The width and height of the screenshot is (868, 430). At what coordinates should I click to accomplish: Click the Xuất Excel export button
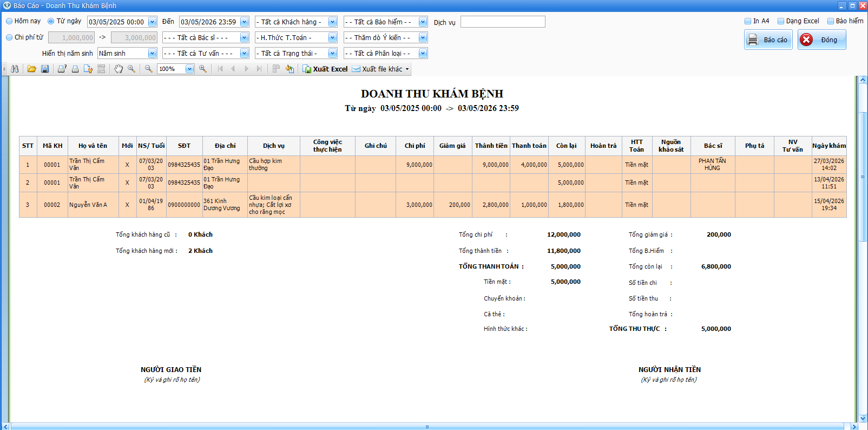point(325,69)
